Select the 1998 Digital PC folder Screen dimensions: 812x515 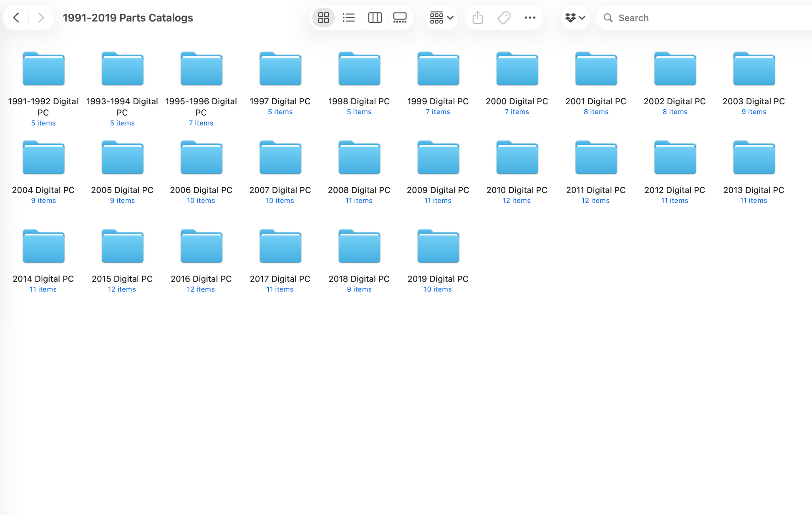(x=359, y=69)
